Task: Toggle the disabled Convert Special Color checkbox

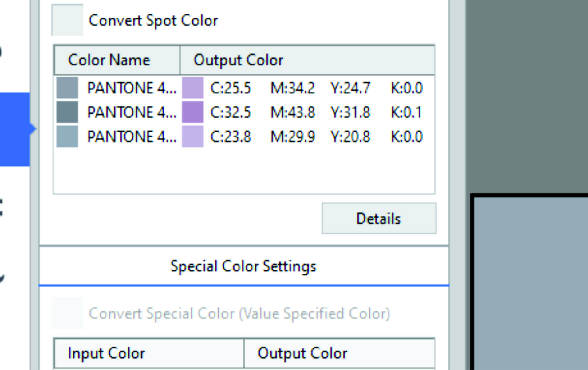Action: point(67,313)
